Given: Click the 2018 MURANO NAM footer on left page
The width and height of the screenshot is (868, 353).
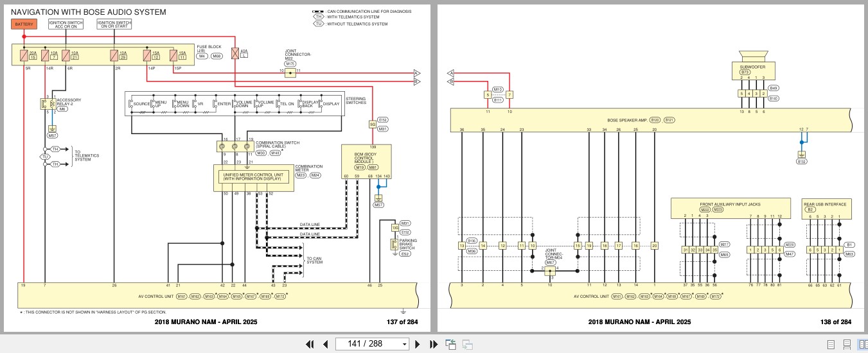Looking at the screenshot, I should [x=206, y=322].
